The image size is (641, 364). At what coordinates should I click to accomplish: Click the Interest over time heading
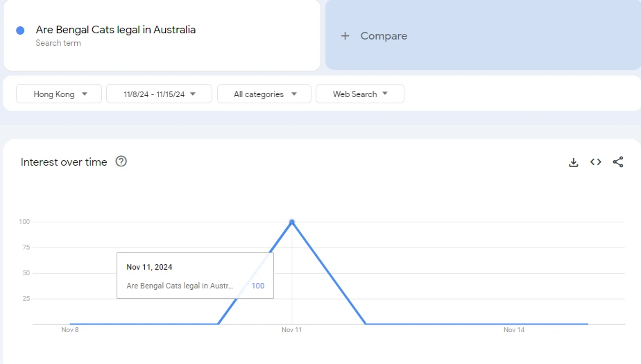(64, 162)
